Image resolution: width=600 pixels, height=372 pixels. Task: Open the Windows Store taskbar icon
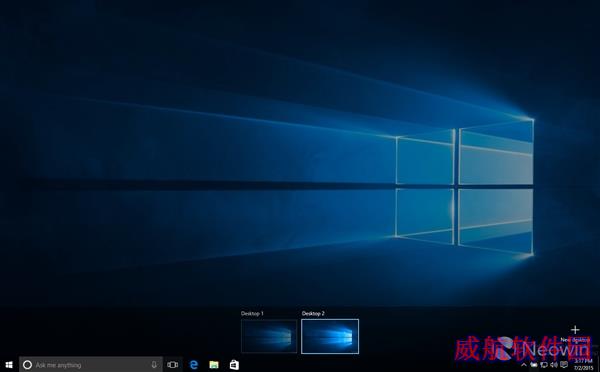pyautogui.click(x=234, y=365)
